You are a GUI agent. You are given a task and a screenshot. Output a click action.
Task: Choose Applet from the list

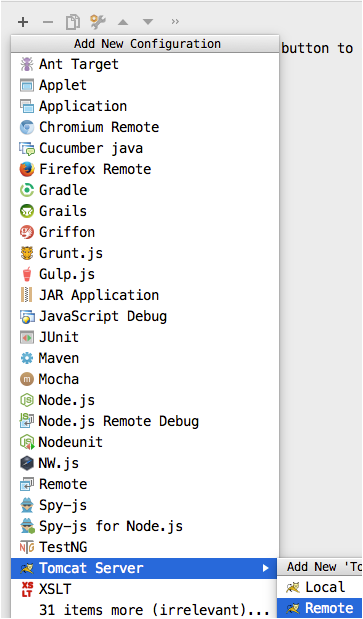point(145,85)
